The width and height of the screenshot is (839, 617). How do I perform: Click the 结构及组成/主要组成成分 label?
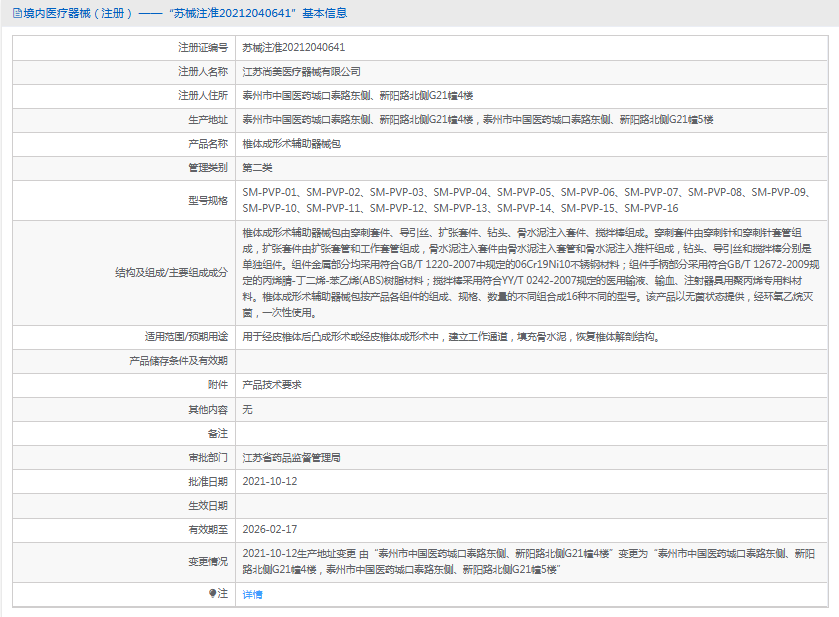pyautogui.click(x=171, y=273)
